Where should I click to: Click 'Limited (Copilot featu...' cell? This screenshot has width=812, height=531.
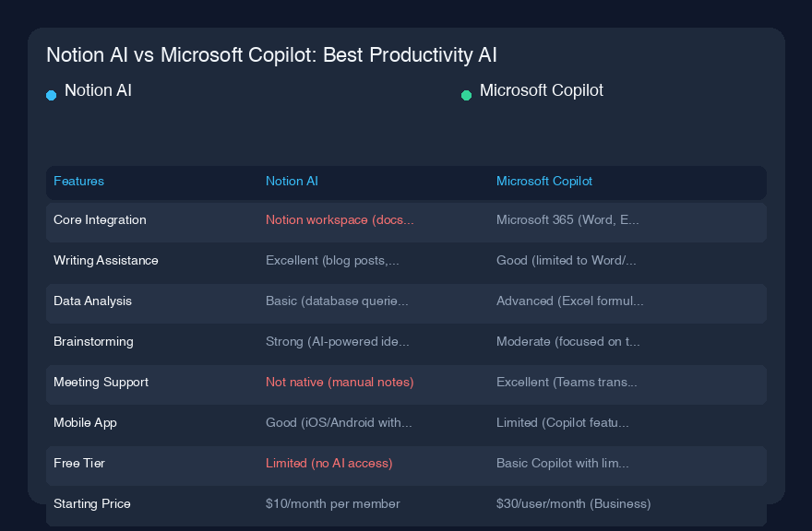[563, 423]
